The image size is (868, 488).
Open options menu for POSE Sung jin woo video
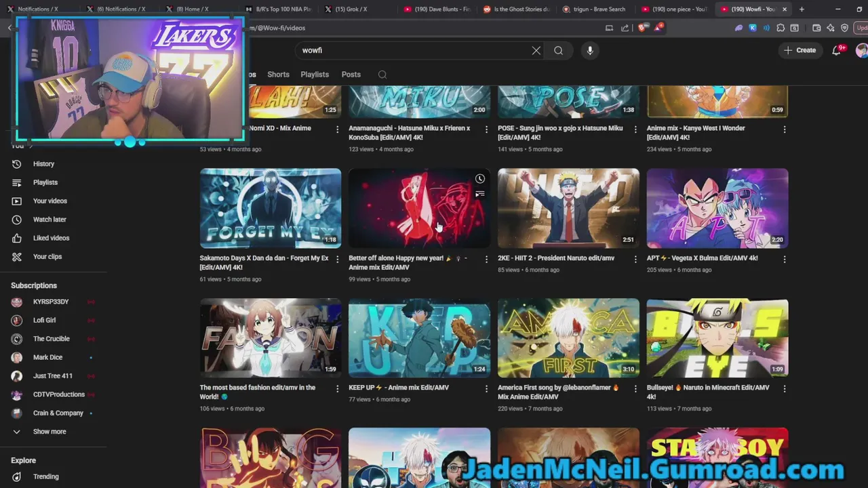coord(635,129)
